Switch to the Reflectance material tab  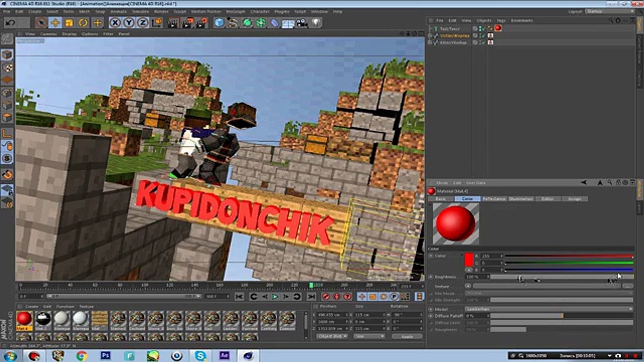[494, 199]
